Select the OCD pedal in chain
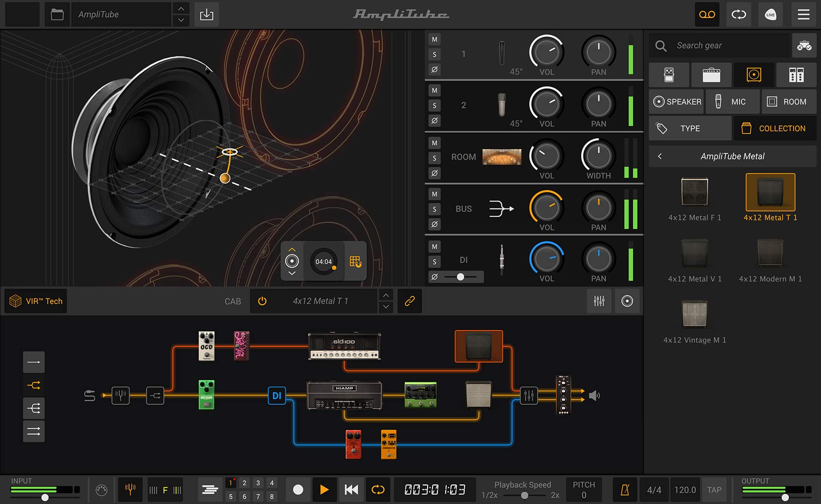 pos(207,346)
